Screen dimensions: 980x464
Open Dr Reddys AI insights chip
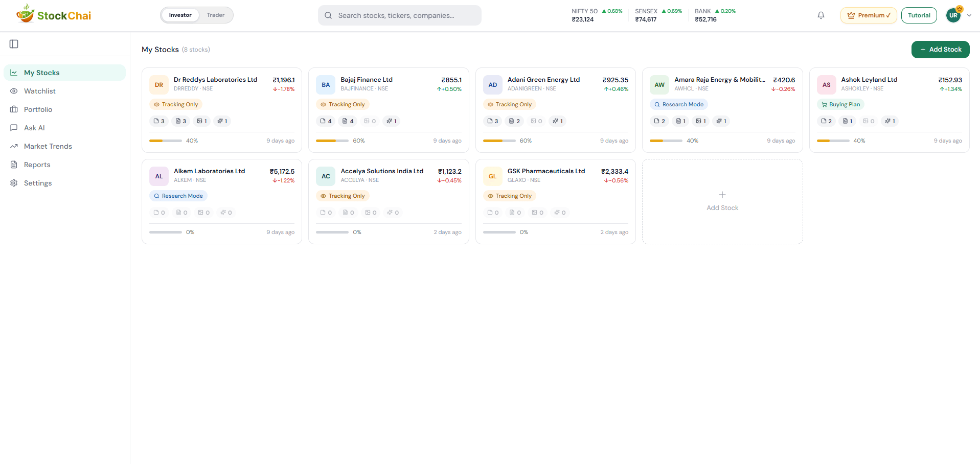click(222, 121)
